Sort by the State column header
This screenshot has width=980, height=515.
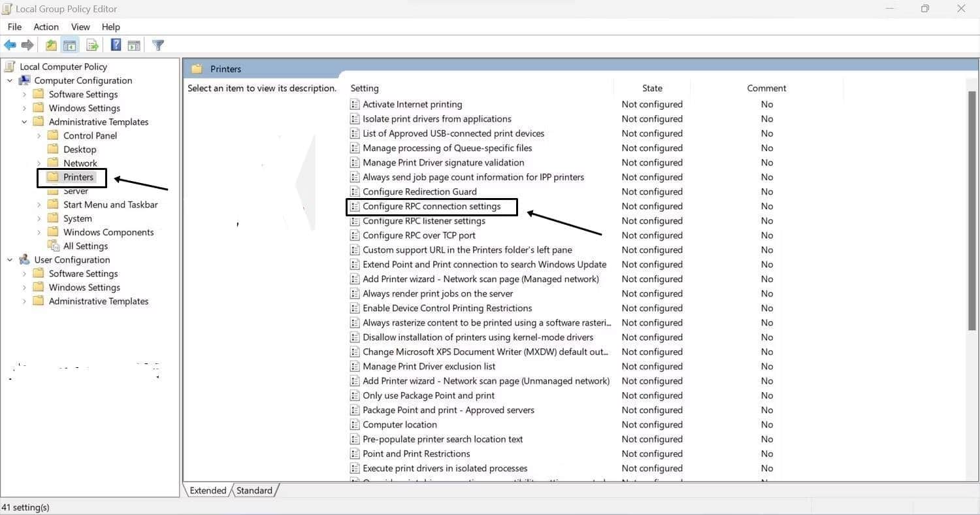pyautogui.click(x=651, y=88)
